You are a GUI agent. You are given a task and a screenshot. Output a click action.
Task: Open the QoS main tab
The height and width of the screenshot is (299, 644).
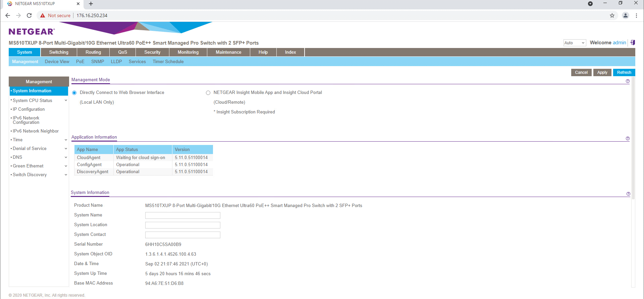coord(123,52)
